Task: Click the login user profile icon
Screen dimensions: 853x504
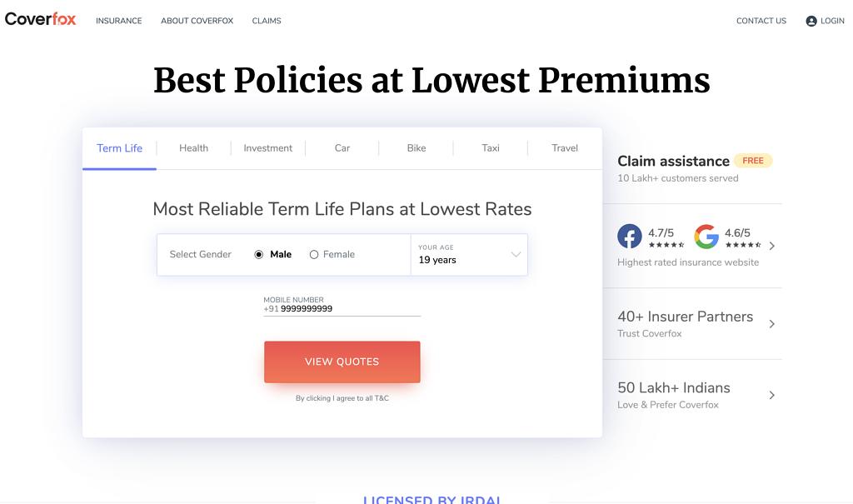Action: pyautogui.click(x=811, y=21)
